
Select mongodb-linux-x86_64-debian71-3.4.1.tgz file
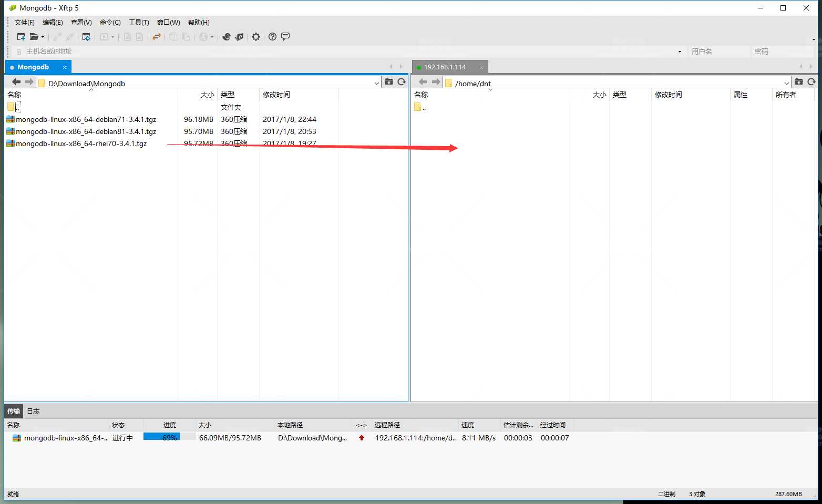tap(86, 119)
